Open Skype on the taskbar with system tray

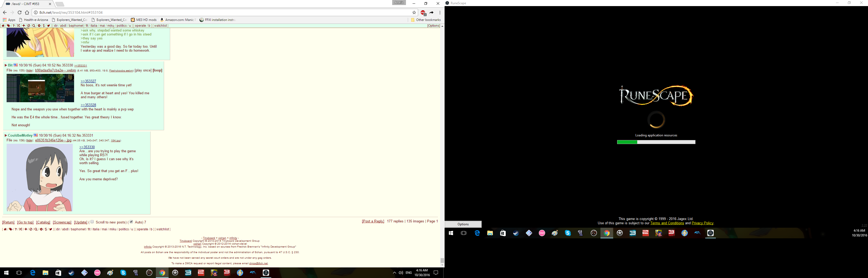tap(123, 273)
